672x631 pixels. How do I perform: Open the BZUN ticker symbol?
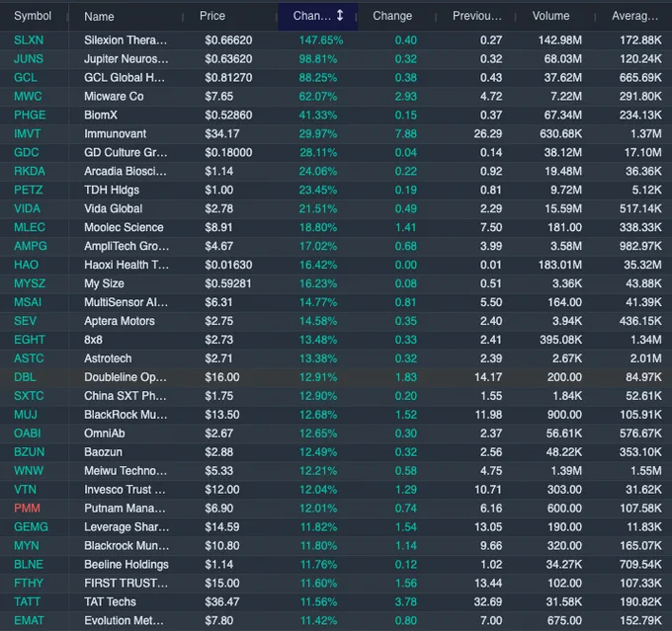(29, 452)
